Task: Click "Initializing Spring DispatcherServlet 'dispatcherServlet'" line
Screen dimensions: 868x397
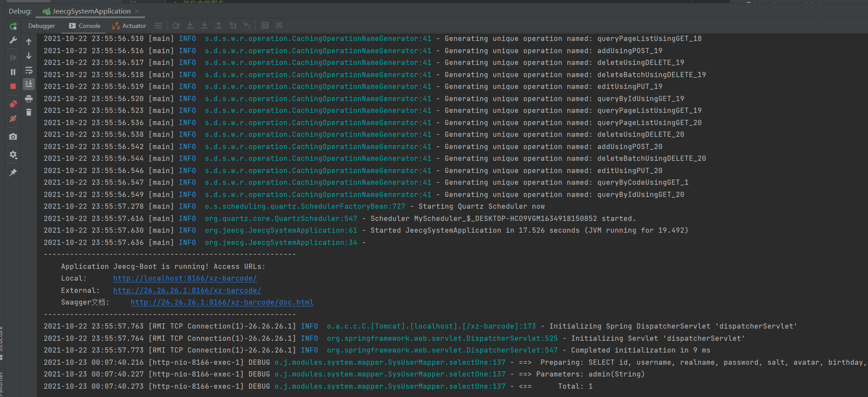Action: (x=420, y=326)
